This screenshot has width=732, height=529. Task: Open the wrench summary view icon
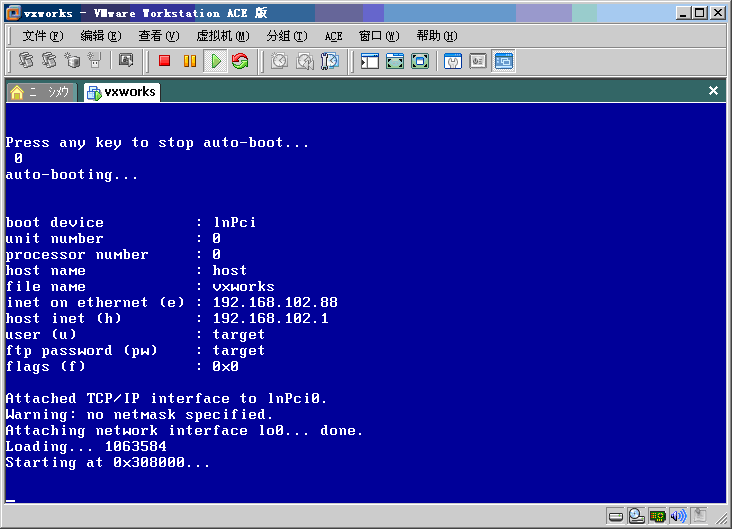point(452,61)
